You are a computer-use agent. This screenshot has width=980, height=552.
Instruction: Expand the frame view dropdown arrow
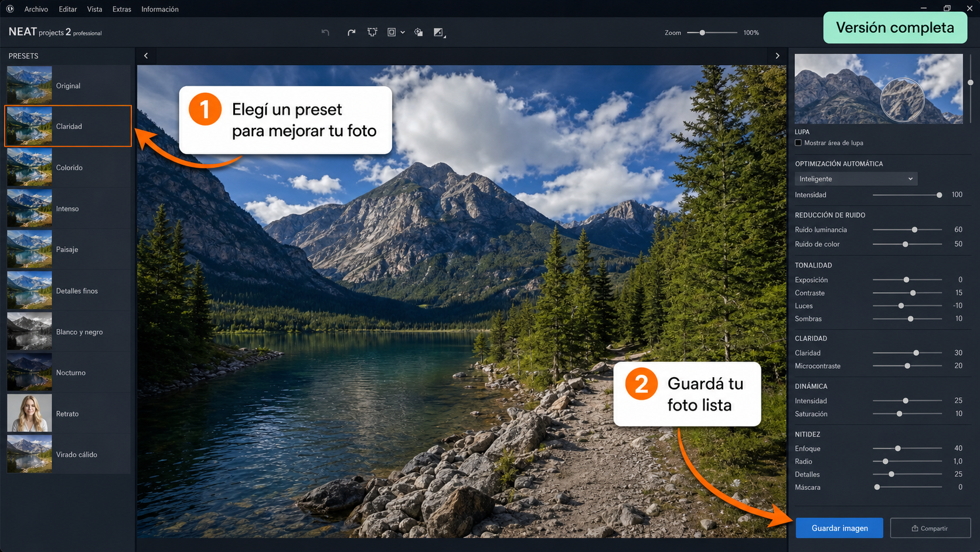click(x=403, y=33)
